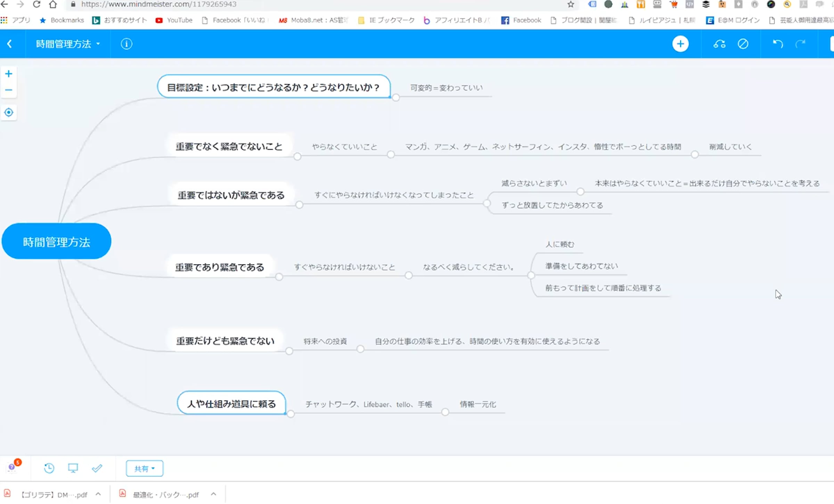Center the map with target icon
The image size is (834, 504).
click(9, 113)
